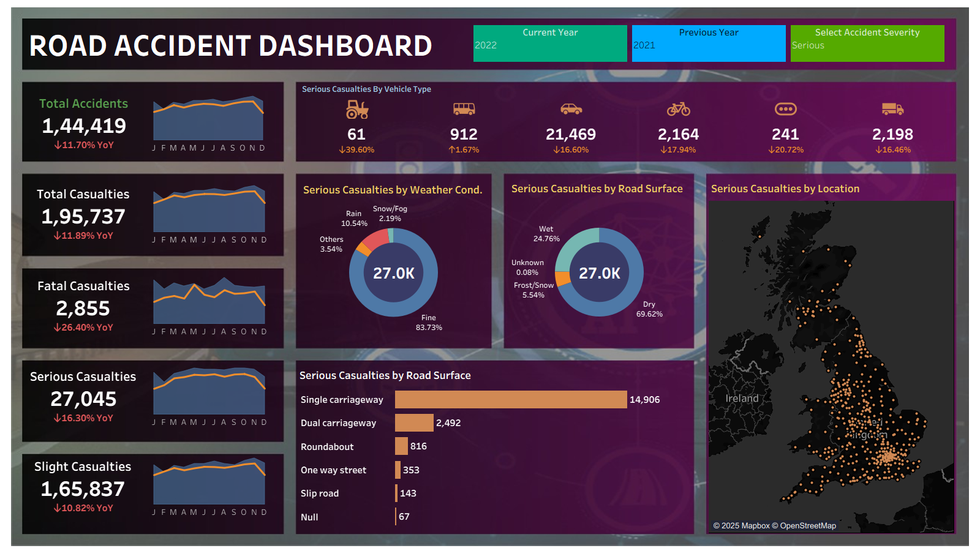This screenshot has height=551, width=980.
Task: Click the Slip road row label
Action: coord(320,493)
